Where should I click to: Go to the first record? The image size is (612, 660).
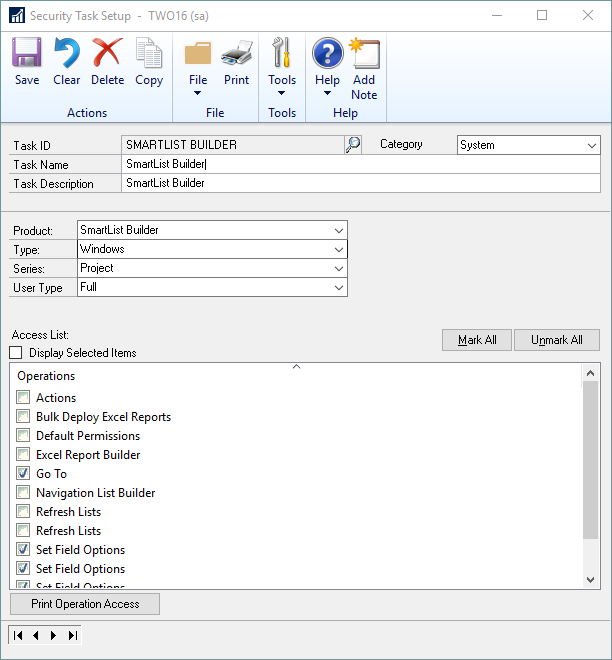click(18, 635)
